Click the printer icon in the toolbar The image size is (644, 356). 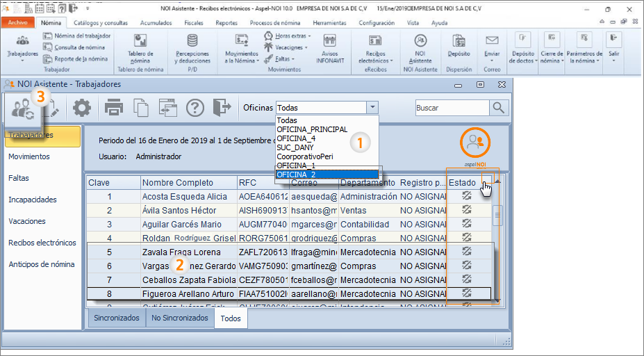(x=114, y=107)
